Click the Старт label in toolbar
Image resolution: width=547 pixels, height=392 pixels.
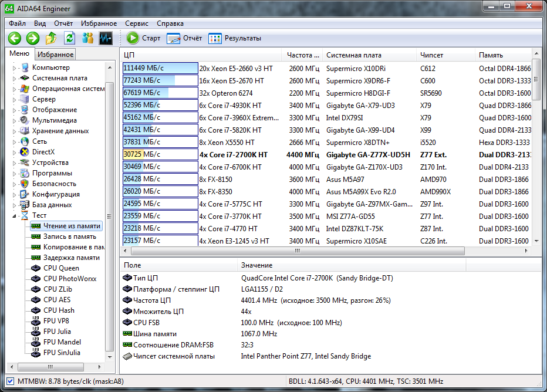click(151, 38)
